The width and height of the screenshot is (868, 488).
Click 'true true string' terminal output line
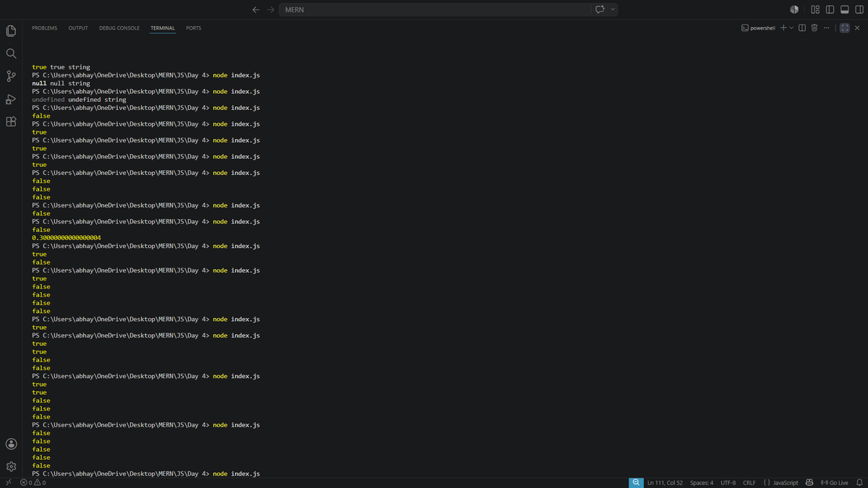[x=61, y=67]
